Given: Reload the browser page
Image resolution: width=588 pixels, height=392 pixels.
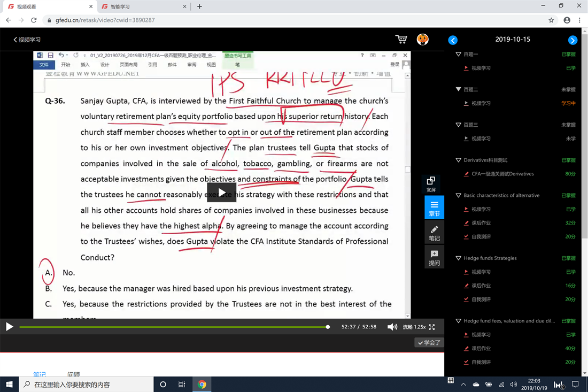Looking at the screenshot, I should [x=34, y=20].
